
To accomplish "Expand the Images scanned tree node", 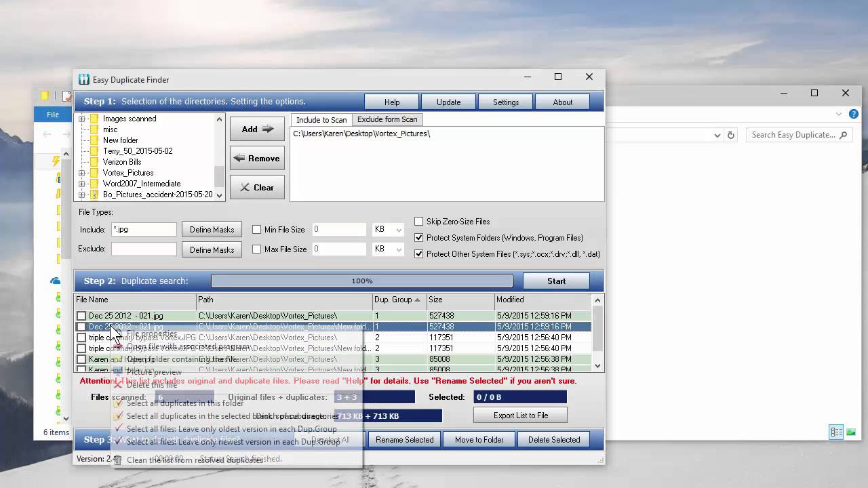I will click(x=82, y=119).
